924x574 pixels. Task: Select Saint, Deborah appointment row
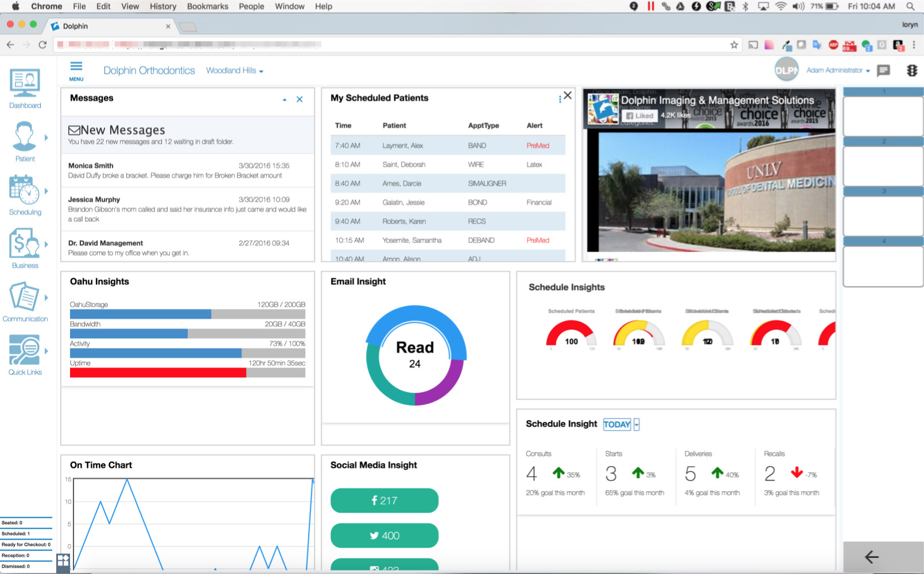click(448, 165)
